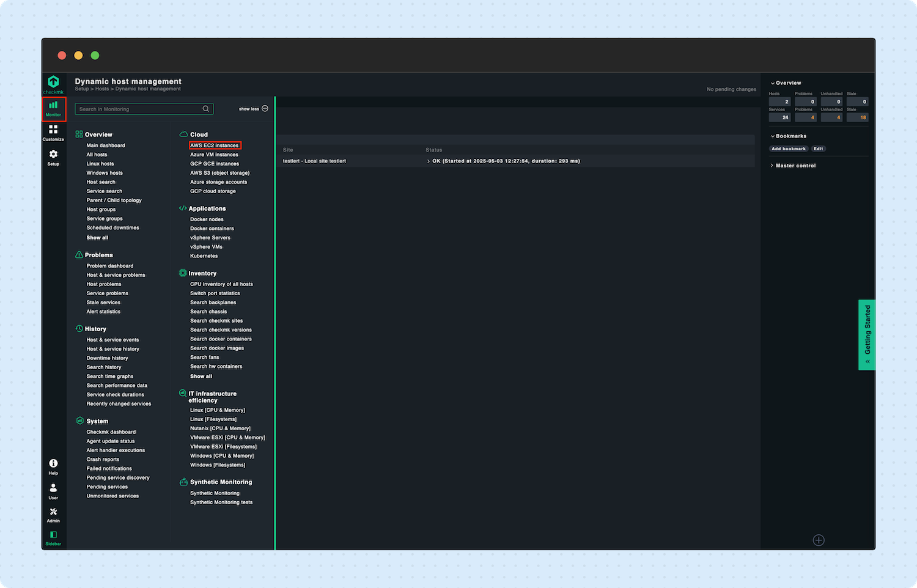Click the Inventory chip icon
Screen dimensions: 917x588
click(182, 273)
